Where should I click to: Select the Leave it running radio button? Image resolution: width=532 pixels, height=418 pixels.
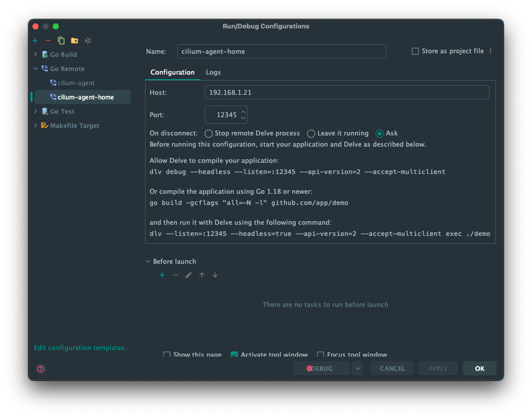pos(311,133)
